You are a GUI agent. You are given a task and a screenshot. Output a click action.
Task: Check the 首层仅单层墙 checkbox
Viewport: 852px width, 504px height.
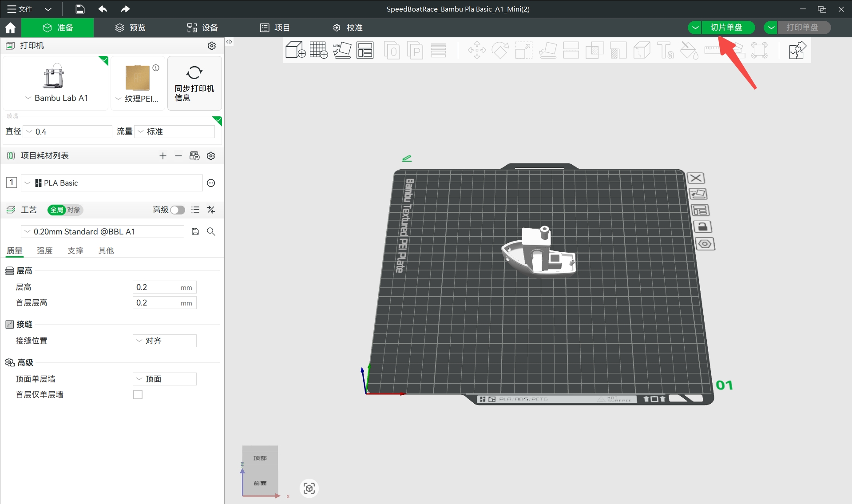point(138,394)
